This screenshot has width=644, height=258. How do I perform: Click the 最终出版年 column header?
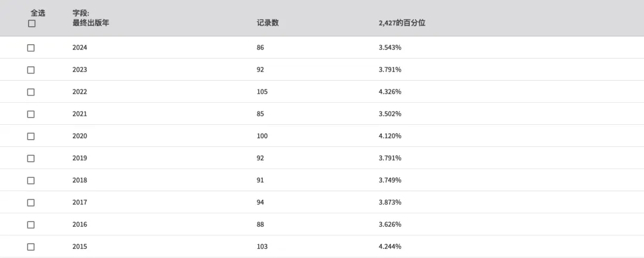click(91, 23)
